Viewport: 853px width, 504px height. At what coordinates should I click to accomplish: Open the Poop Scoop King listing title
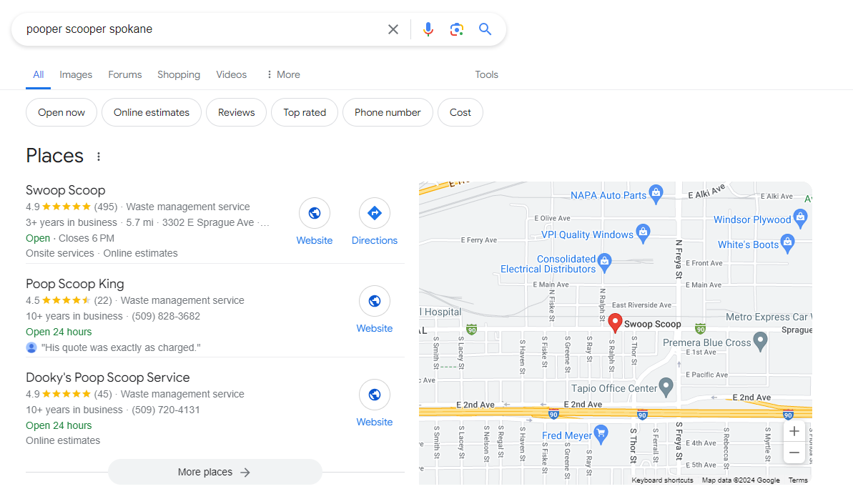pyautogui.click(x=74, y=284)
